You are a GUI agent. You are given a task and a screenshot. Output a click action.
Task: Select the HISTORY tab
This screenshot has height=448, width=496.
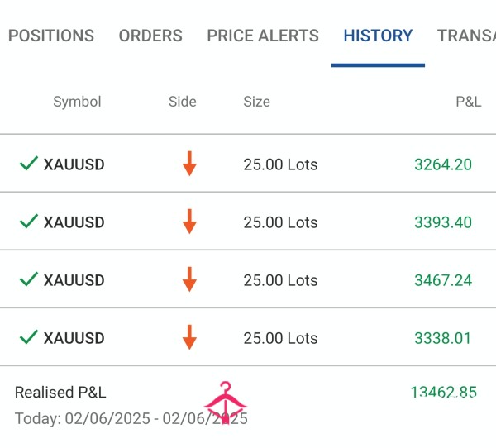378,36
